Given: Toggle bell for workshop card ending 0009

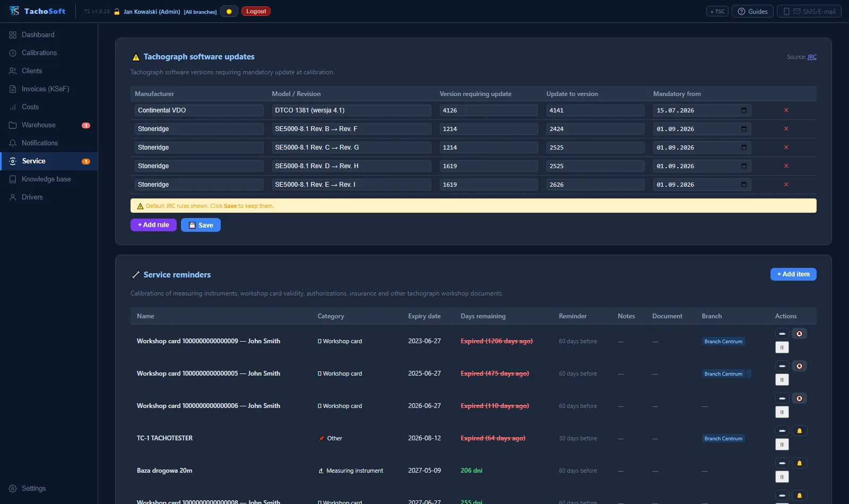Looking at the screenshot, I should 799,334.
